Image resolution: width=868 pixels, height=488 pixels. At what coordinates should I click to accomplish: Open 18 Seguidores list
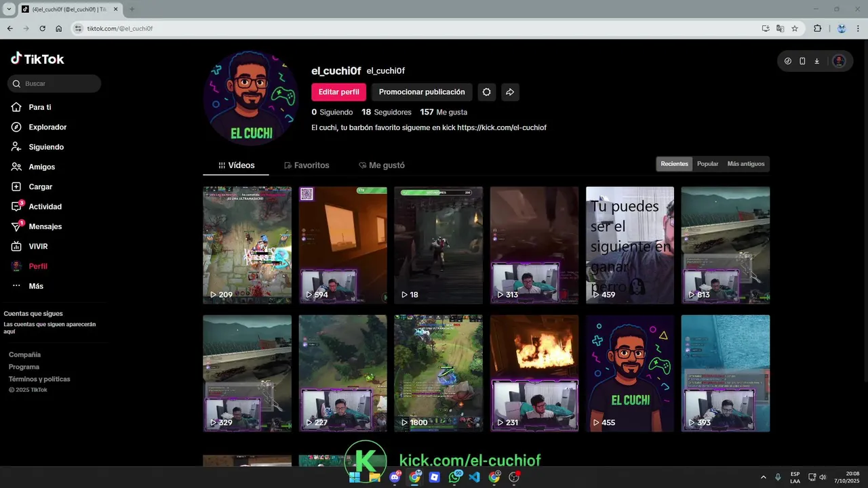point(387,112)
